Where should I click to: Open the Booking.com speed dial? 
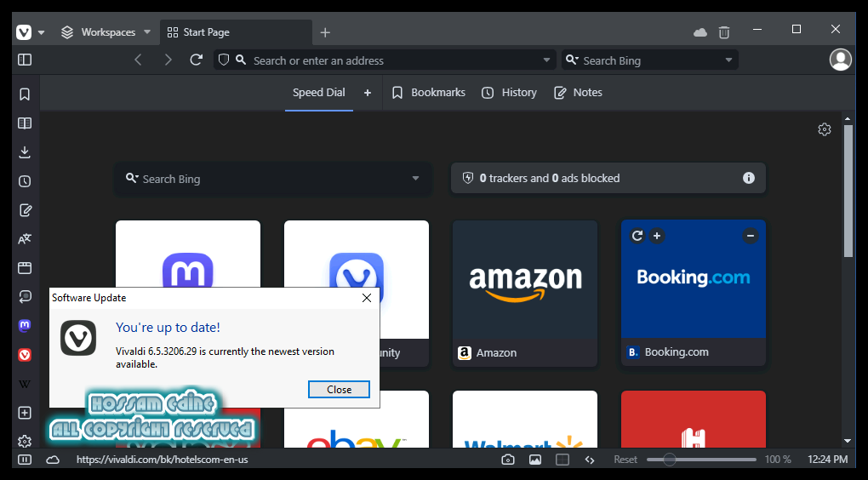[x=693, y=293]
